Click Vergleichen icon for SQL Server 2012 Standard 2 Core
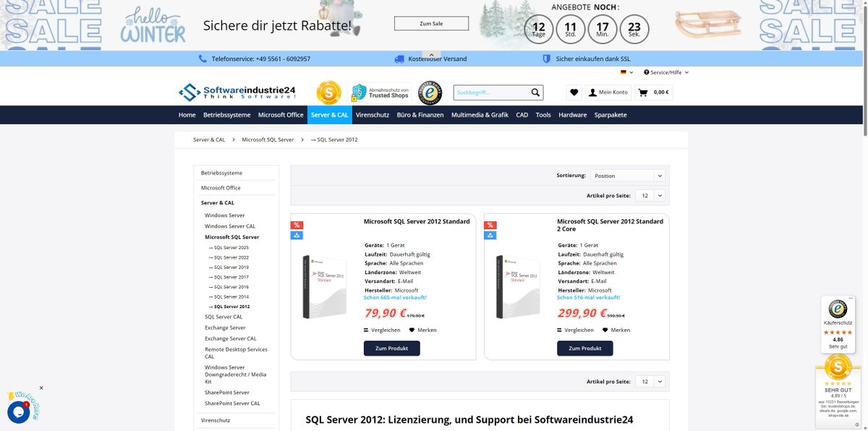 [x=560, y=330]
